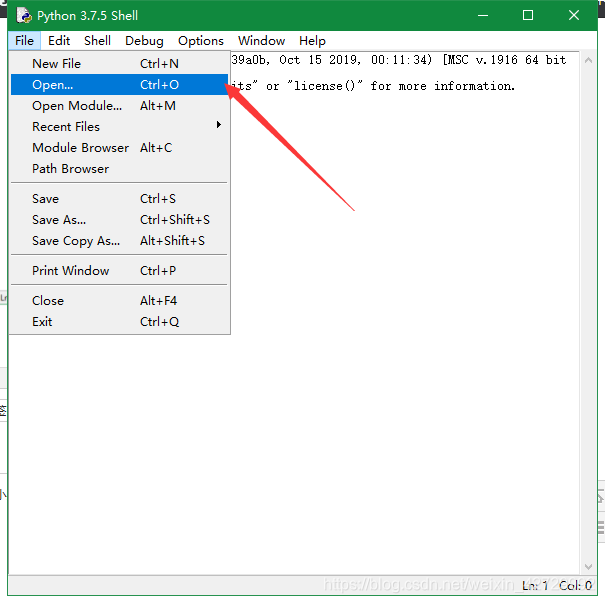Click the Ln: 1 status indicator
Screen dimensions: 605x603
click(x=535, y=585)
